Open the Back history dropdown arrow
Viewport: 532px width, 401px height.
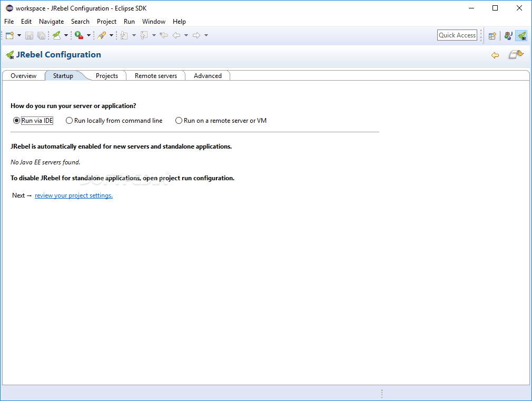pos(186,35)
